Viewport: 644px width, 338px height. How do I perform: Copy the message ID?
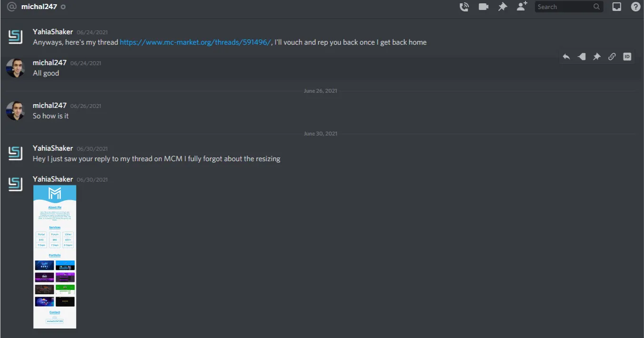click(627, 57)
